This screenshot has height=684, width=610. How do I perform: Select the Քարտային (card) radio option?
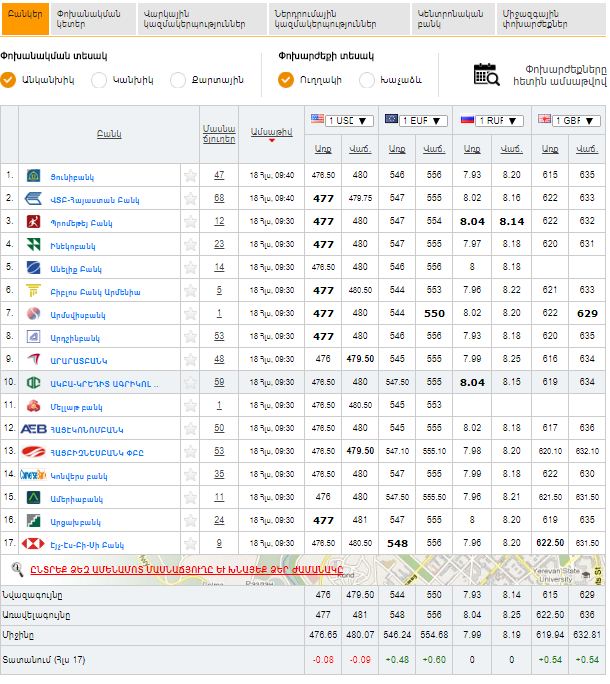pyautogui.click(x=178, y=79)
